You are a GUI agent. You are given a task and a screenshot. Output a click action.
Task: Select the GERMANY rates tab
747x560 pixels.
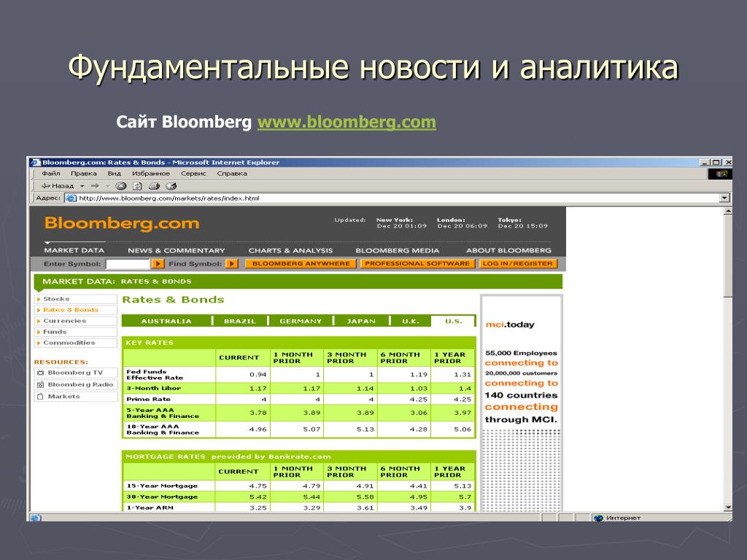(300, 321)
